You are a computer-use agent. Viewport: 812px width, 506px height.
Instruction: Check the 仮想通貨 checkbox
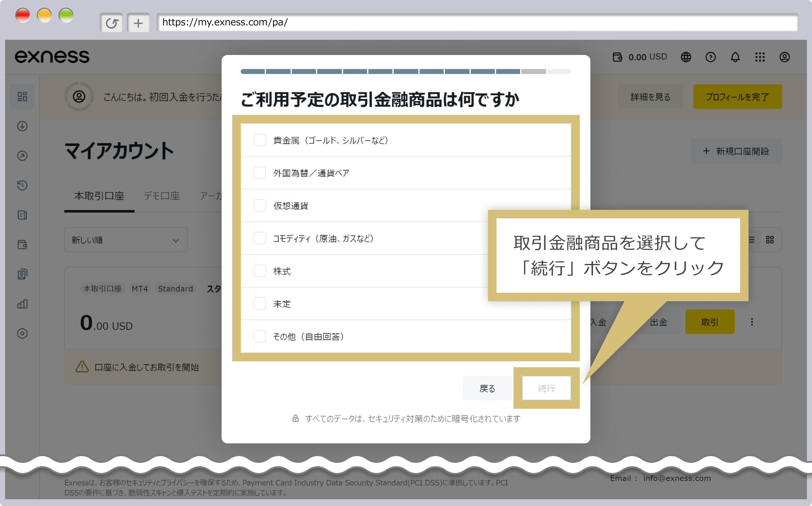(260, 206)
